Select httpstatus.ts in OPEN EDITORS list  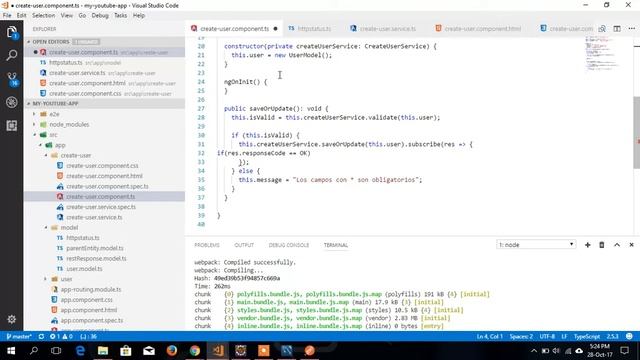[x=66, y=62]
